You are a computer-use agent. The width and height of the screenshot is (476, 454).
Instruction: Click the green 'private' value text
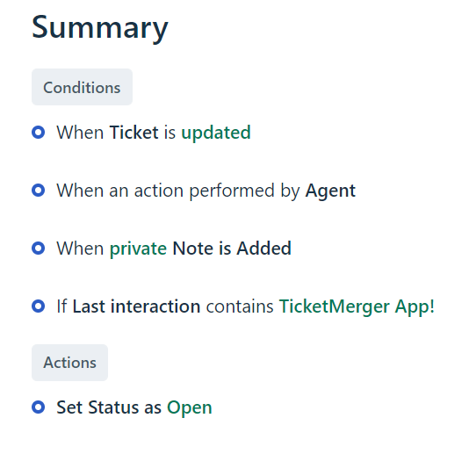(x=138, y=249)
